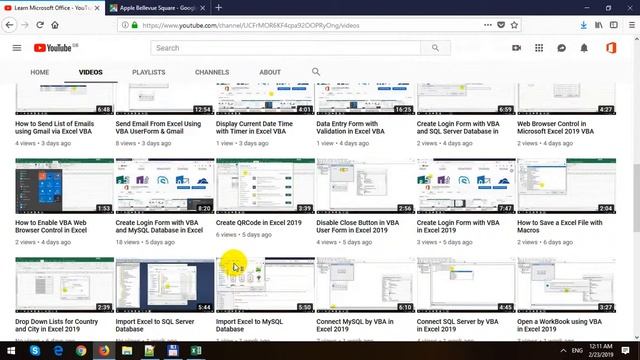Open the YouTube hamburger guide menu

(x=17, y=48)
